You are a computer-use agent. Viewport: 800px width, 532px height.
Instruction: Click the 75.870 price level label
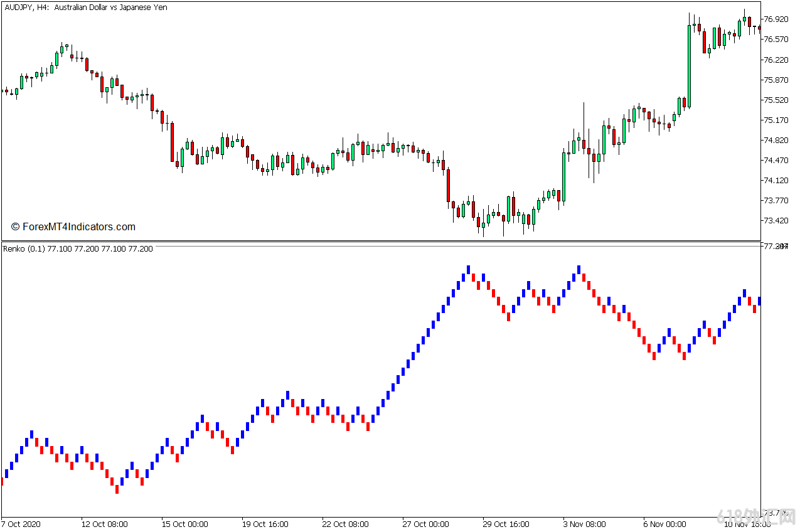[776, 80]
